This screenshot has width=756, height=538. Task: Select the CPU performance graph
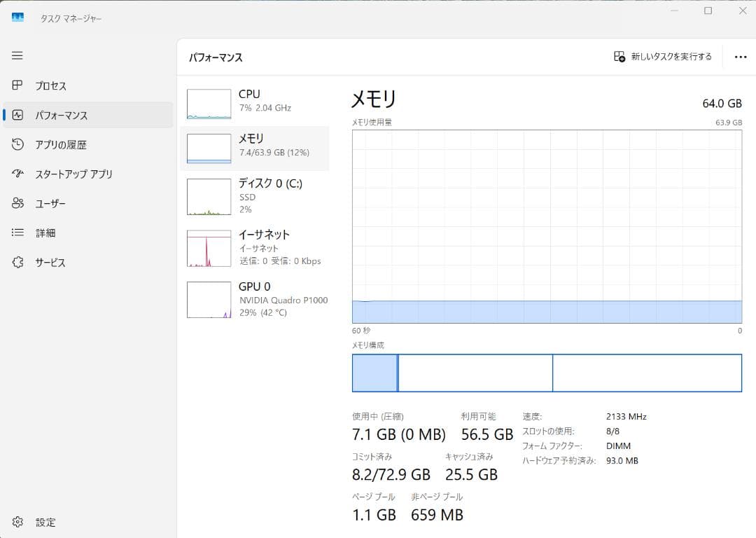(x=209, y=104)
